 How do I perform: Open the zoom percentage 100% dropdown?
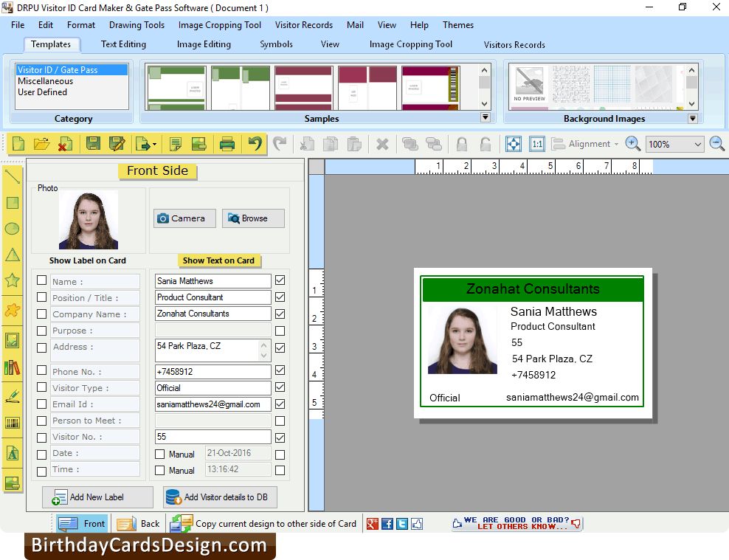click(697, 144)
